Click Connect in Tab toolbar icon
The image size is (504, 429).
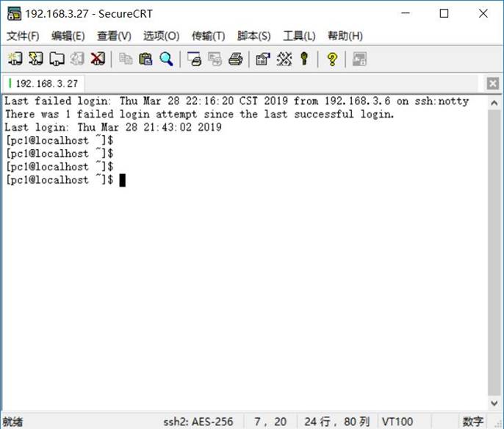tap(57, 59)
